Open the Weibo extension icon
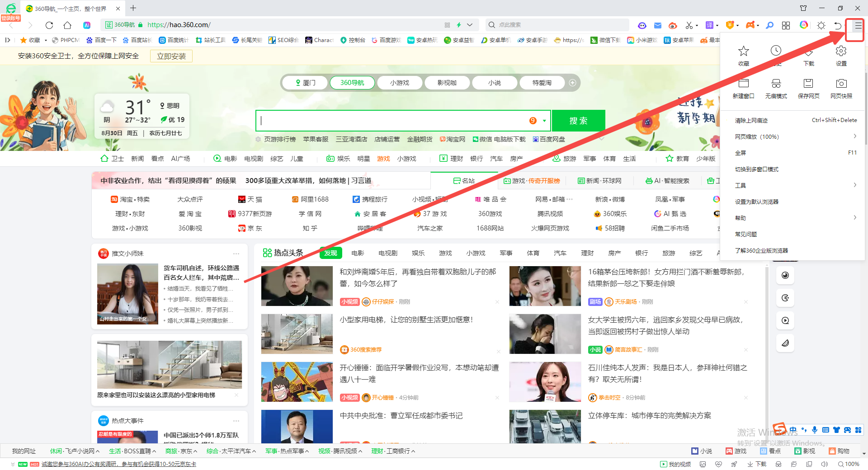Screen dimensions: 868x470 point(673,25)
